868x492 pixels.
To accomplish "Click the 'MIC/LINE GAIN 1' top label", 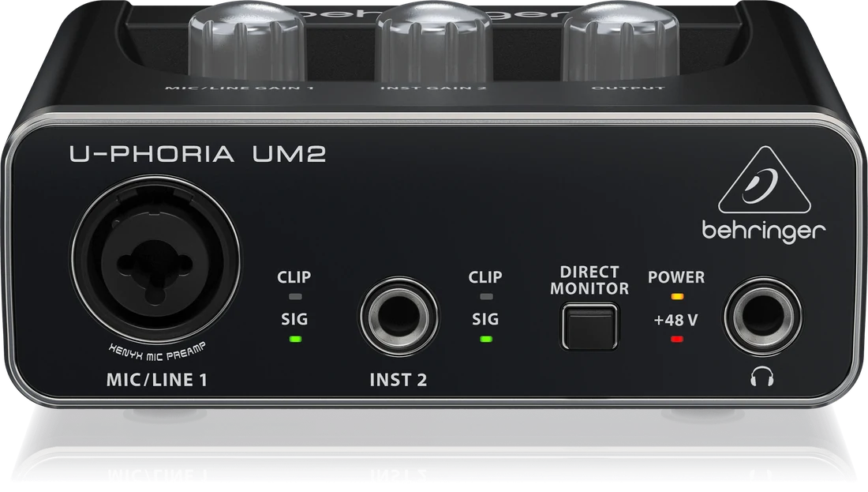I will tap(239, 88).
